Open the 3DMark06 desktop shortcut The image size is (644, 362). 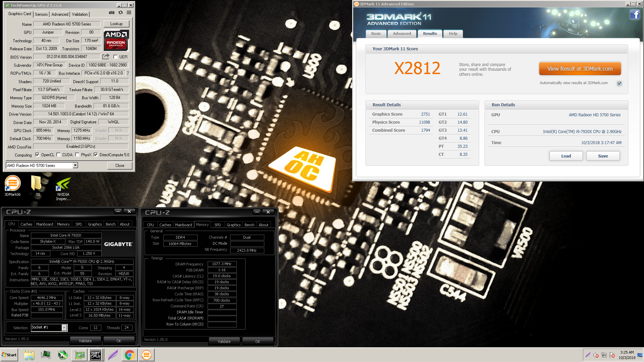pos(12,186)
